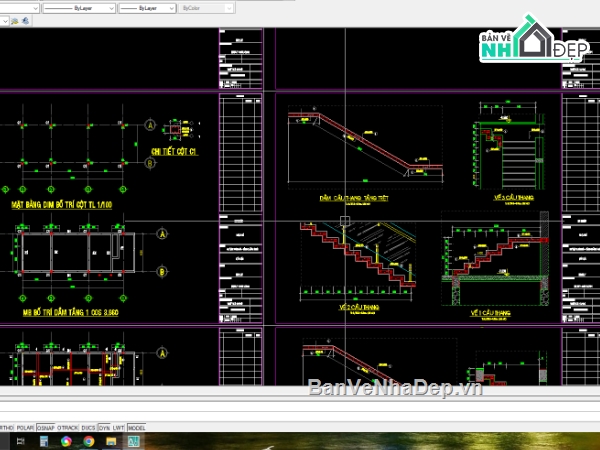Screen dimensions: 600x450
Task: Select "DẦM CẦU THANG TẦNG TRỆT" title text
Action: pyautogui.click(x=354, y=198)
